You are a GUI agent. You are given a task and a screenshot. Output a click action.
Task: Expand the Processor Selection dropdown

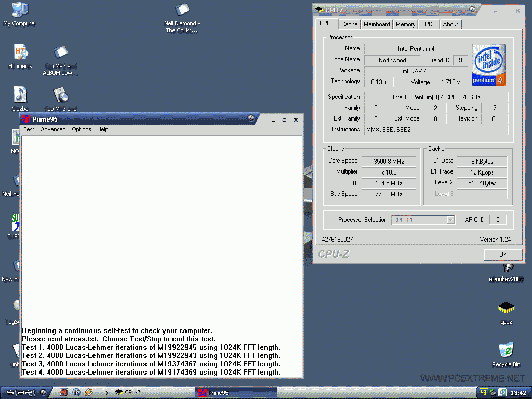(450, 220)
